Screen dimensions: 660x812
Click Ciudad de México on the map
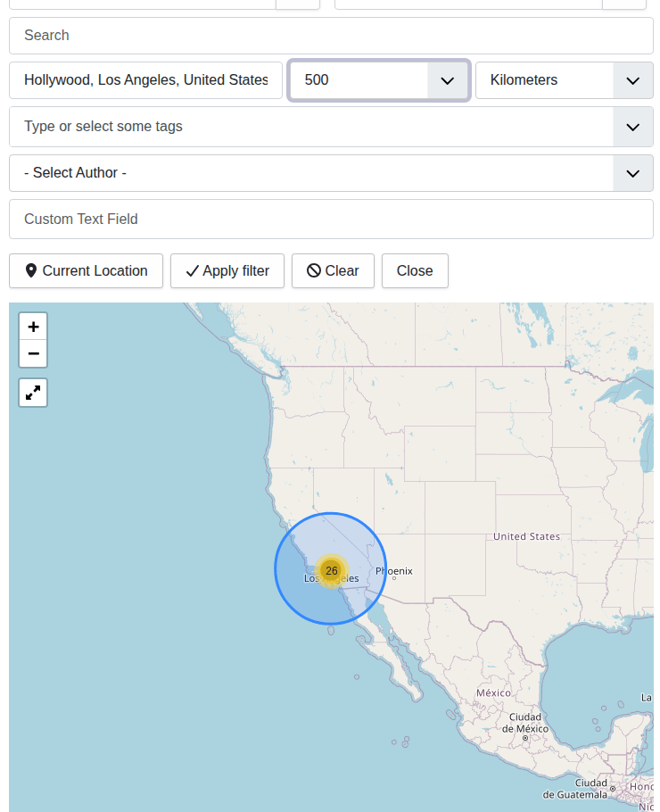click(x=525, y=723)
